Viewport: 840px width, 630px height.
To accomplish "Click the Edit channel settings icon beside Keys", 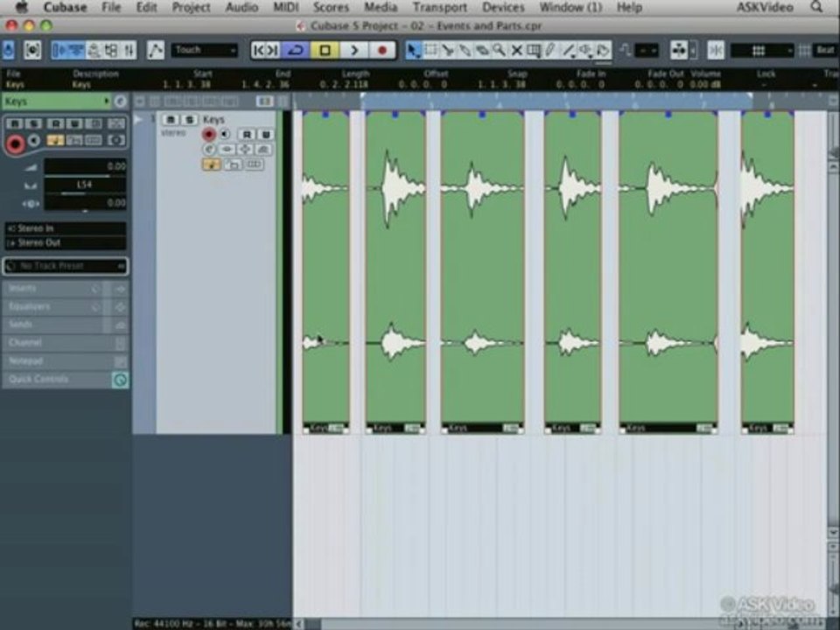I will click(121, 101).
